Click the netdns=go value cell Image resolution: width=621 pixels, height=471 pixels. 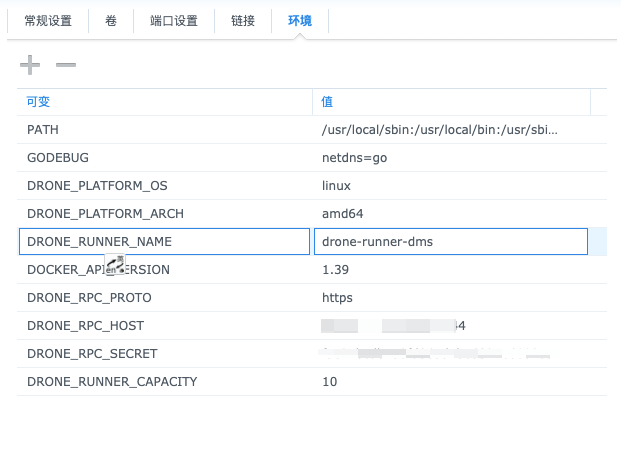(354, 158)
